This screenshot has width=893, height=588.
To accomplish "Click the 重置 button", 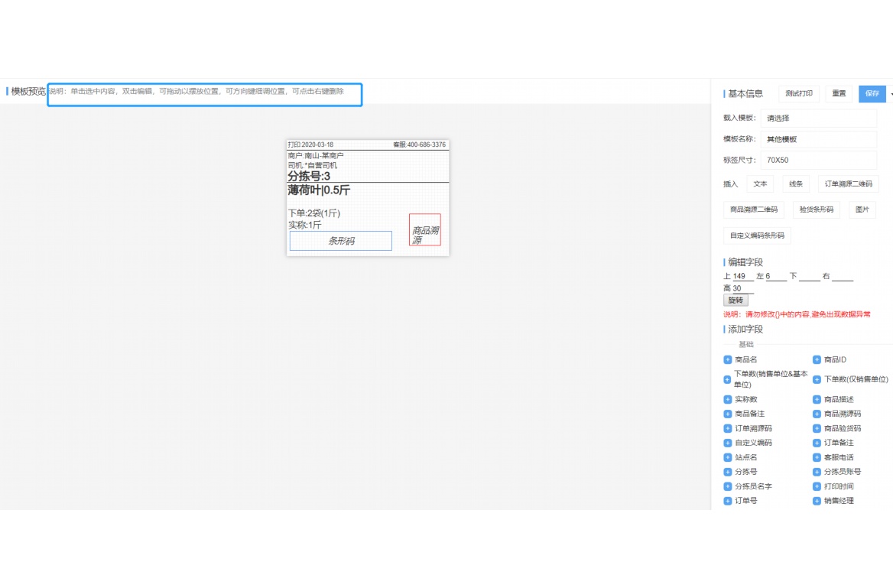I will click(x=839, y=93).
